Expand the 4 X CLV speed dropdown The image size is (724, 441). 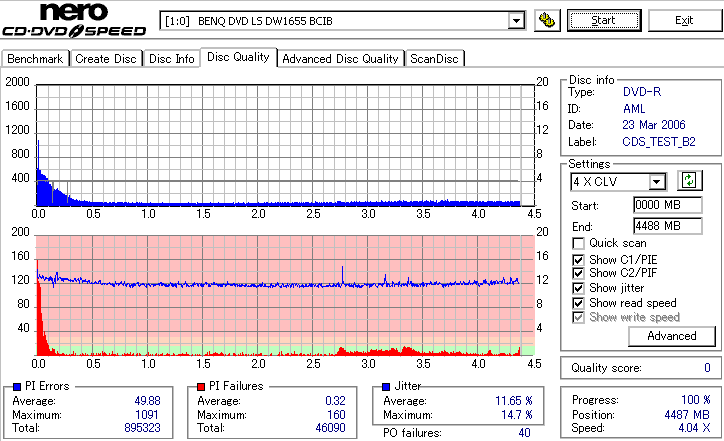pos(656,182)
